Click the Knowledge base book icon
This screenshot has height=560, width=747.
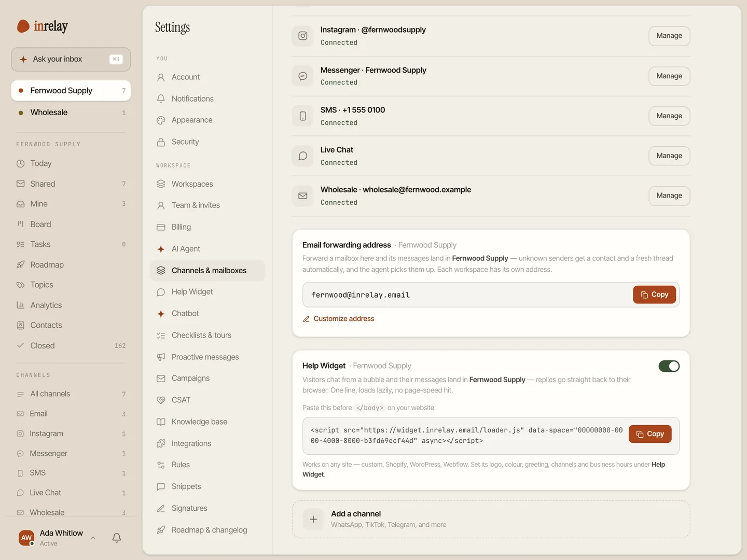click(161, 422)
